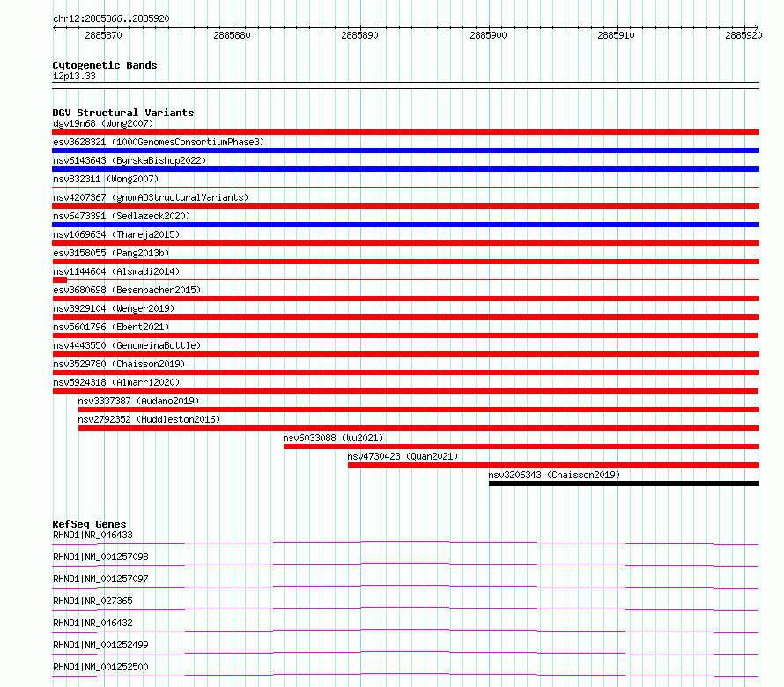Open nsv4443550 (GenomeinaBottle) entry
The image size is (784, 687).
pos(127,345)
